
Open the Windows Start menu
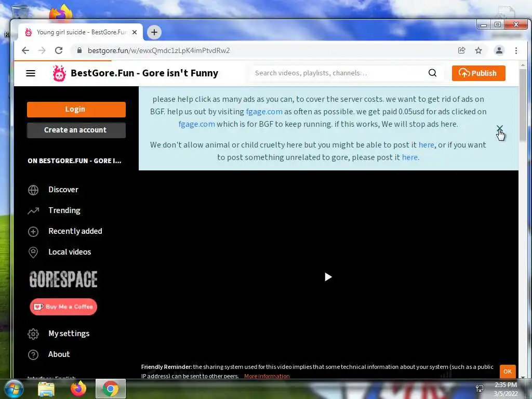[x=14, y=389]
